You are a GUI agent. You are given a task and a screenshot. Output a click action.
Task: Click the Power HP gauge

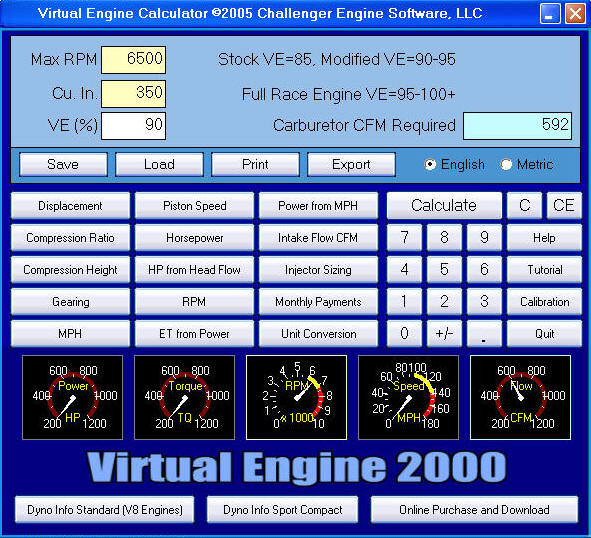tap(72, 397)
